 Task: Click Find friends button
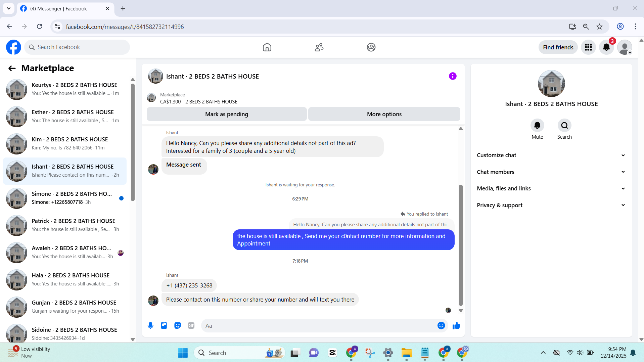pos(558,47)
